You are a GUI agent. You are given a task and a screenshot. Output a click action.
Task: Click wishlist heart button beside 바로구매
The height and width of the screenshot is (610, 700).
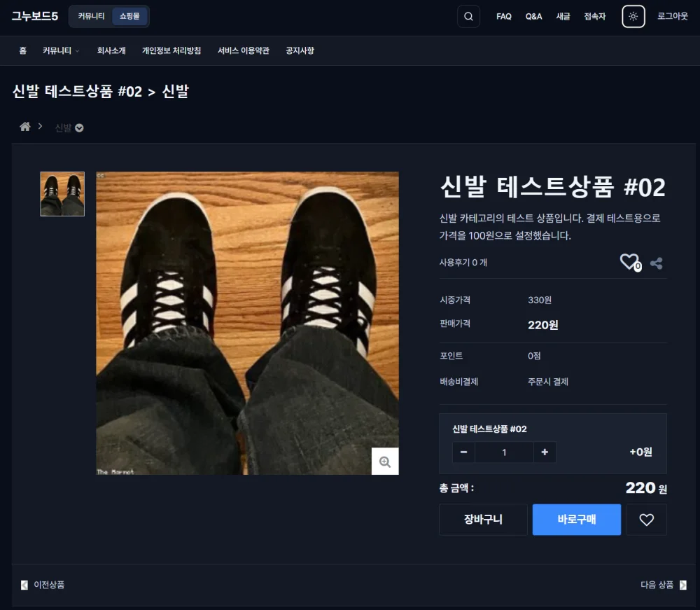point(646,520)
